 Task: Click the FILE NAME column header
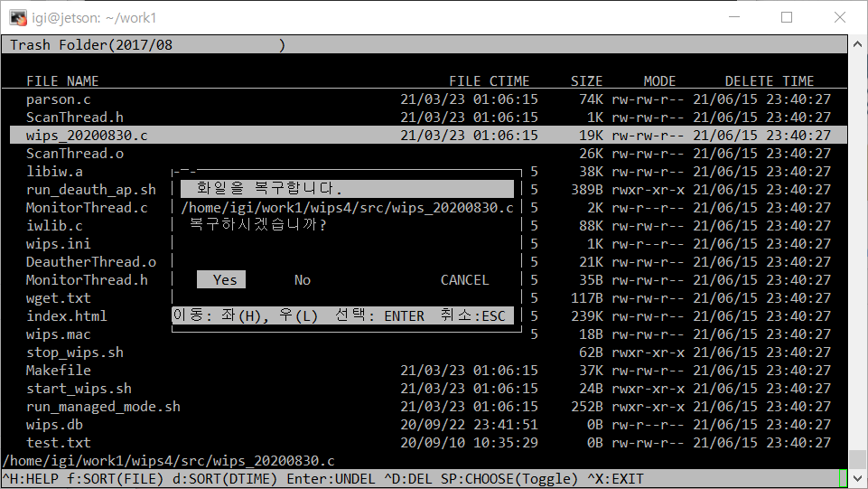62,81
